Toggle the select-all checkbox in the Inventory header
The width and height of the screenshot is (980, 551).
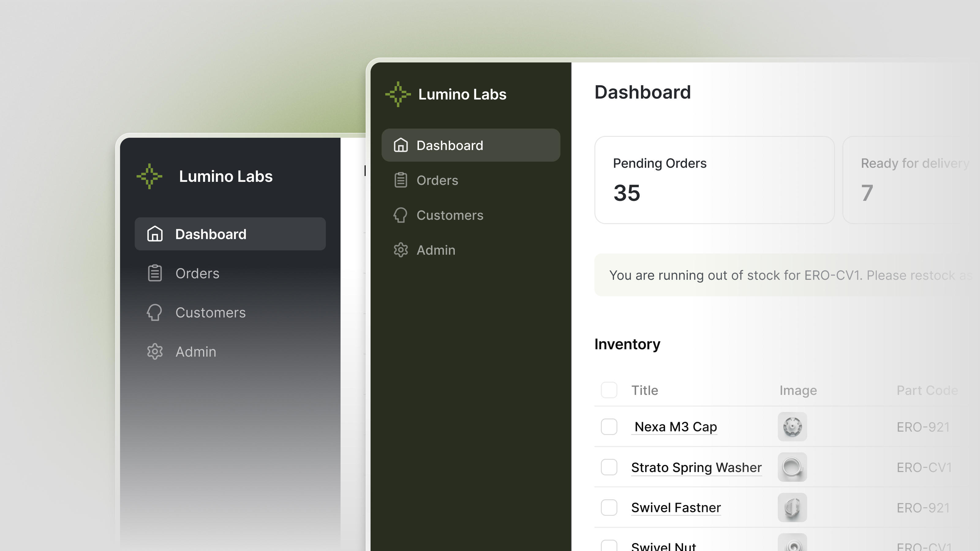609,390
